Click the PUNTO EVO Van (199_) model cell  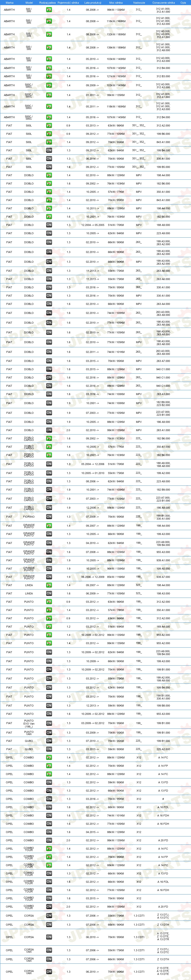(x=29, y=723)
